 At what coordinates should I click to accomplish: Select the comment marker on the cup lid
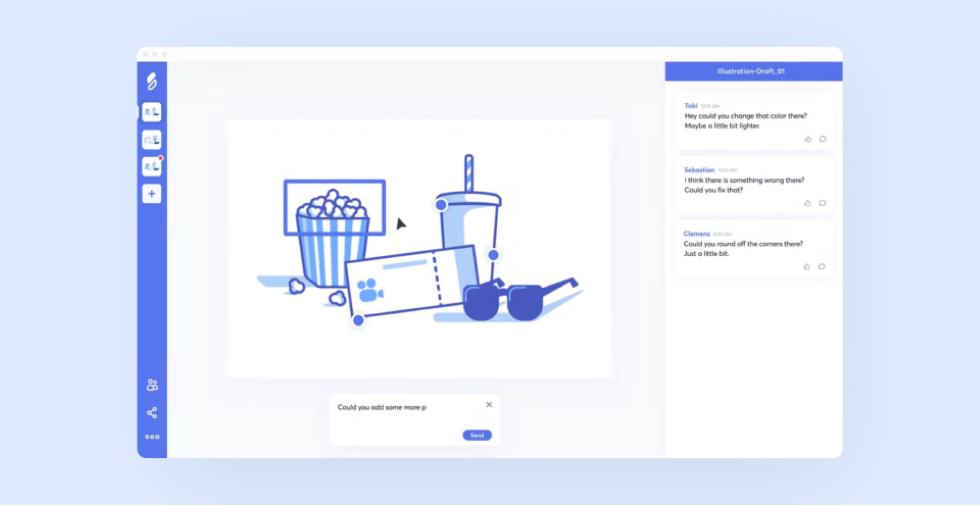[441, 205]
